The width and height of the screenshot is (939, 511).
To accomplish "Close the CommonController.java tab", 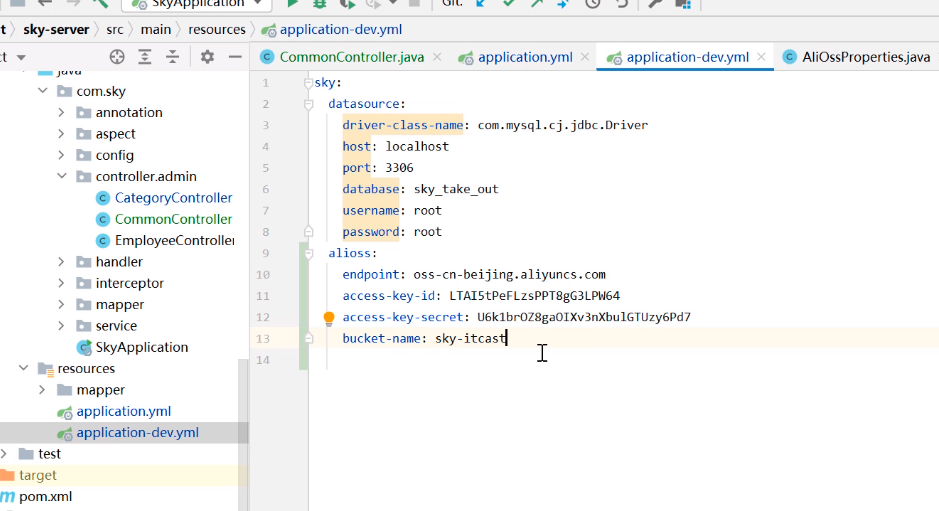I will click(x=437, y=57).
